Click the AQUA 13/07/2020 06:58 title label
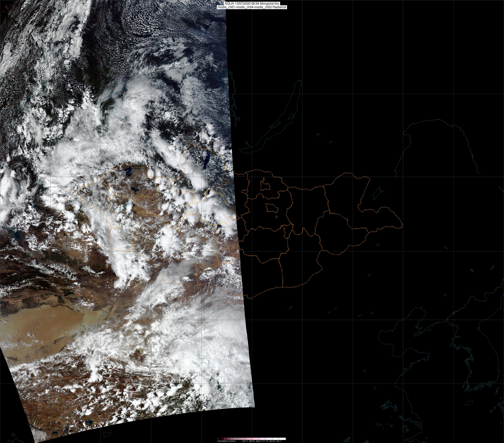The width and height of the screenshot is (504, 443). [252, 4]
